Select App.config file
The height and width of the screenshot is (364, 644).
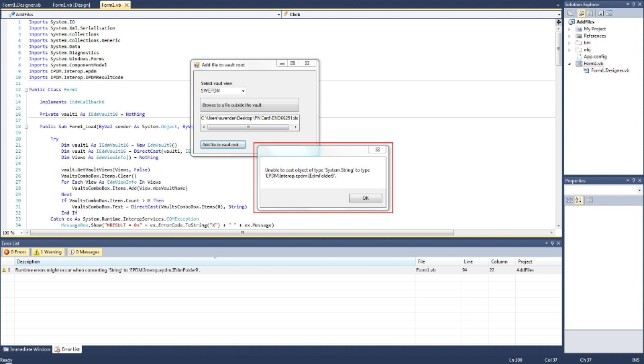tap(595, 56)
